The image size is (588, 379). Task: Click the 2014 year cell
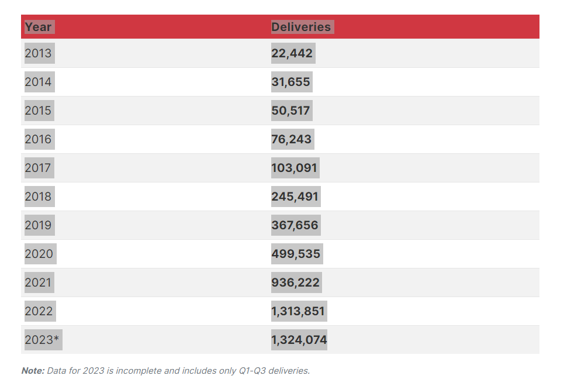pos(39,82)
